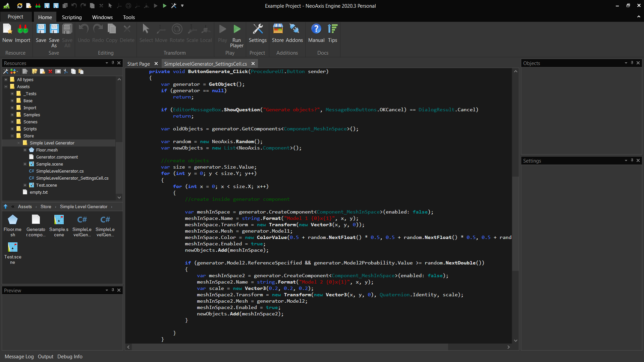Cut selection using Resources panel scissors icon

click(66, 71)
